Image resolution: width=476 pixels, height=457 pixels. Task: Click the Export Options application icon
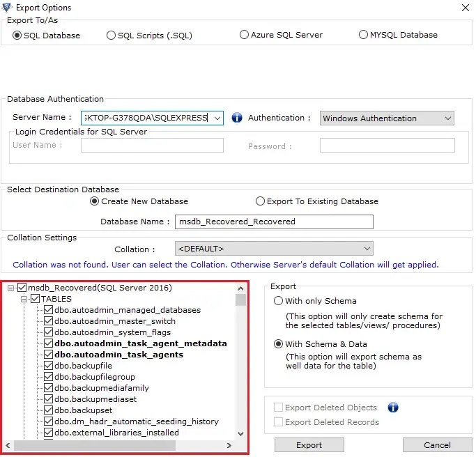tap(7, 7)
